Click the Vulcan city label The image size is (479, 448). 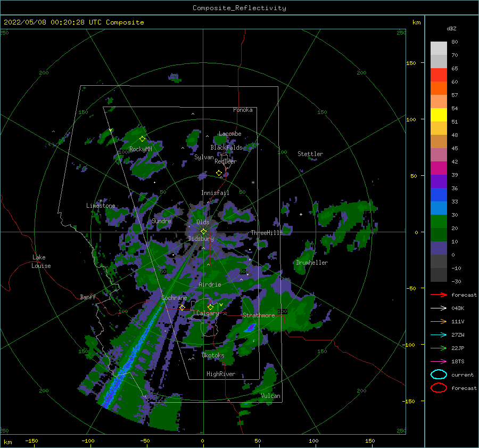pyautogui.click(x=271, y=396)
